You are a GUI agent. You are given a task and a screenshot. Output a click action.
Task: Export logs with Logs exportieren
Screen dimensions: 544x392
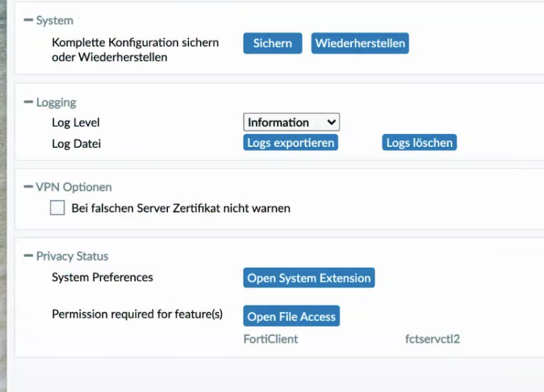click(x=290, y=143)
